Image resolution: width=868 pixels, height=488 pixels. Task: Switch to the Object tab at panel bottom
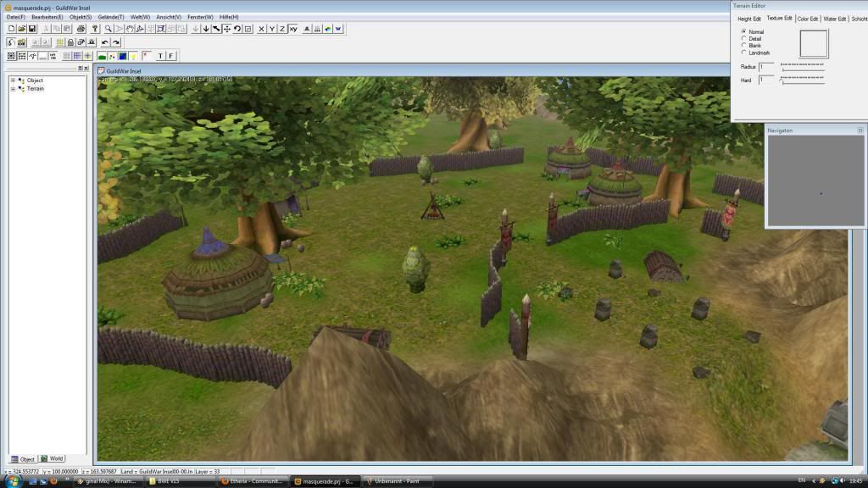pyautogui.click(x=23, y=459)
